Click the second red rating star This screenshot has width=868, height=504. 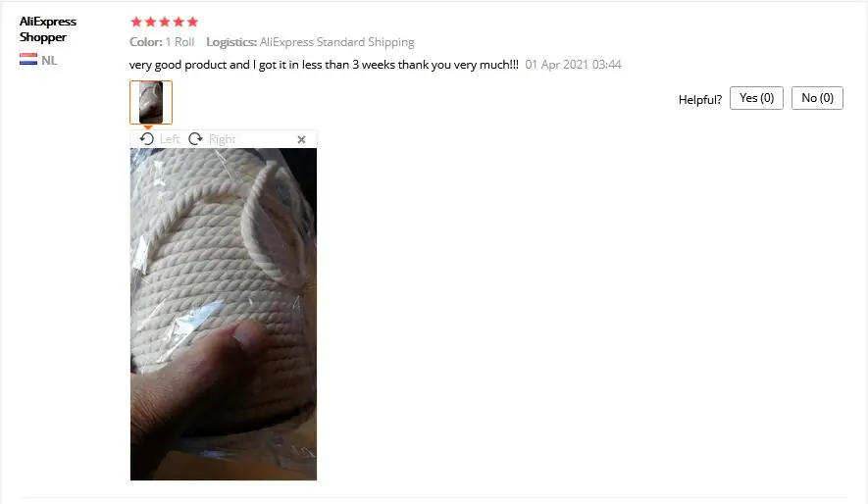click(150, 22)
